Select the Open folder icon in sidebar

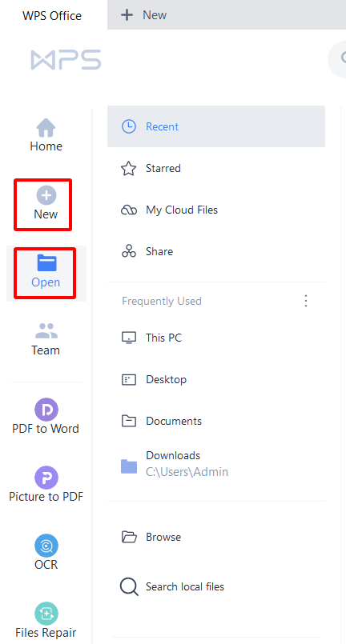point(46,263)
